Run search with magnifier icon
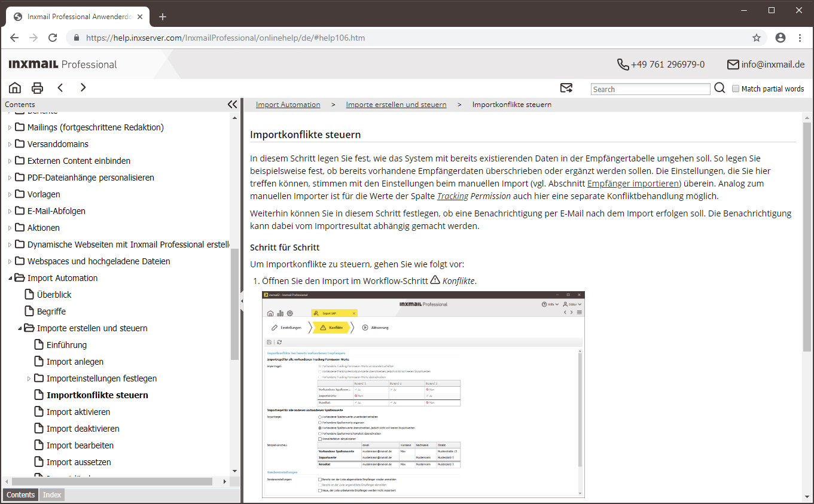This screenshot has width=814, height=504. point(720,88)
